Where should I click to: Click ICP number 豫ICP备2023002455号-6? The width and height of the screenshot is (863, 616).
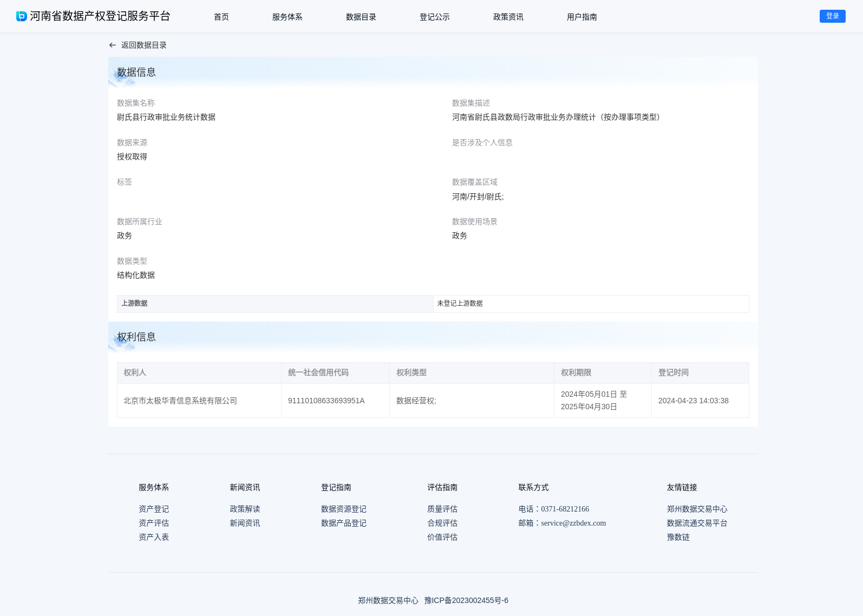click(466, 600)
